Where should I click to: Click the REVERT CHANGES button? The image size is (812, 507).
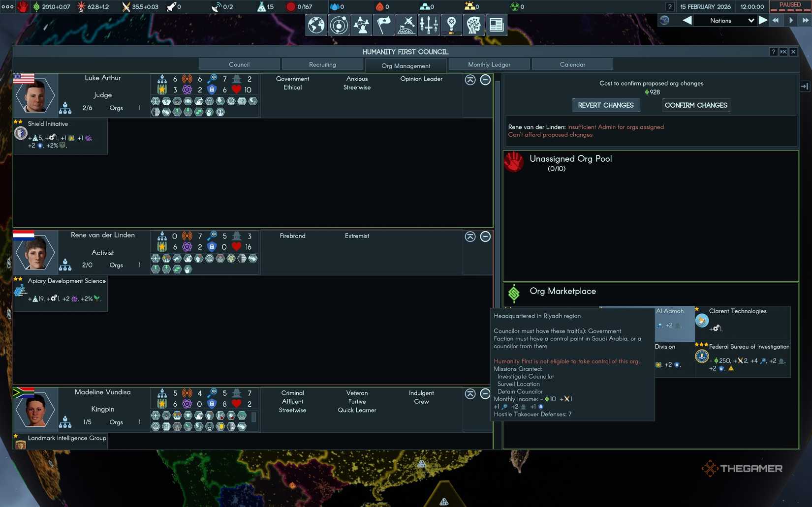(x=606, y=105)
